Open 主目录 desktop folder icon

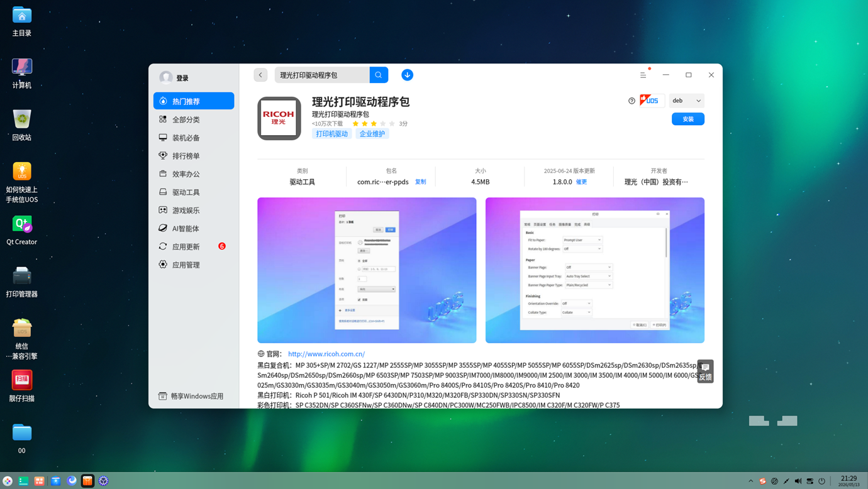(x=22, y=21)
